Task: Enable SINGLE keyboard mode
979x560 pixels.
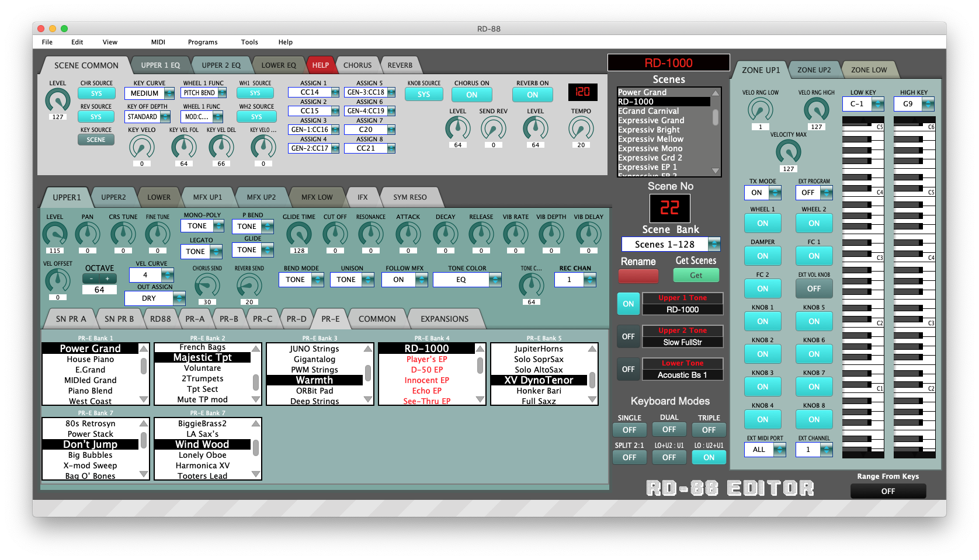Action: coord(629,430)
